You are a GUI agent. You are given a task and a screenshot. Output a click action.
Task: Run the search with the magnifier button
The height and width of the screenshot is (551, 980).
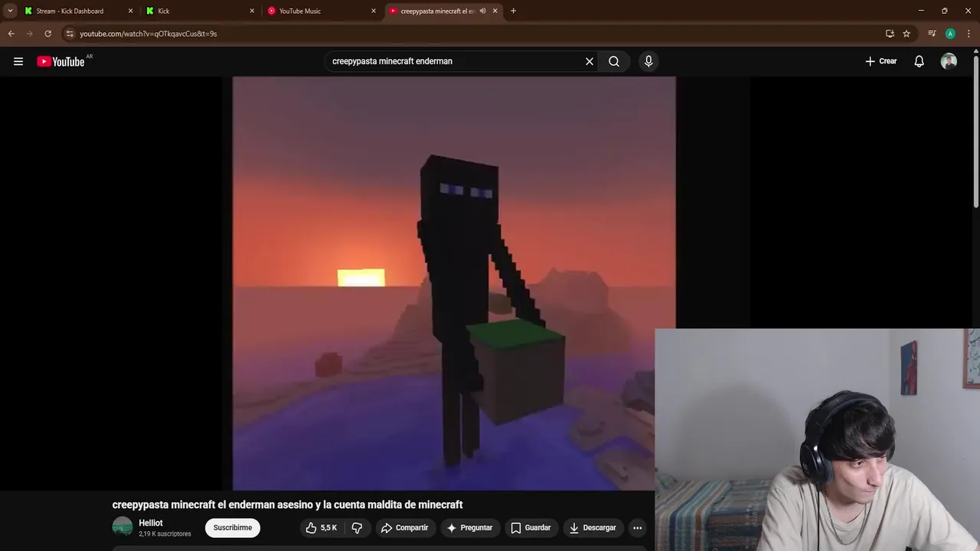pyautogui.click(x=614, y=61)
